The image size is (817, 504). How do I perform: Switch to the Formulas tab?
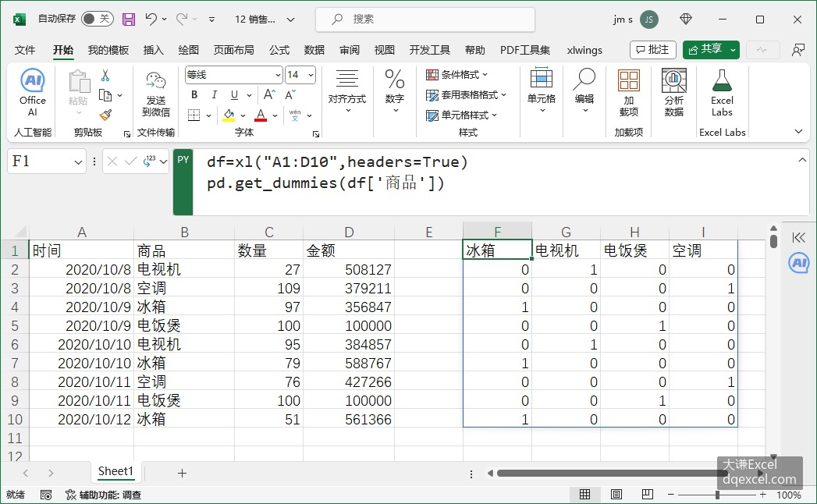pos(279,50)
